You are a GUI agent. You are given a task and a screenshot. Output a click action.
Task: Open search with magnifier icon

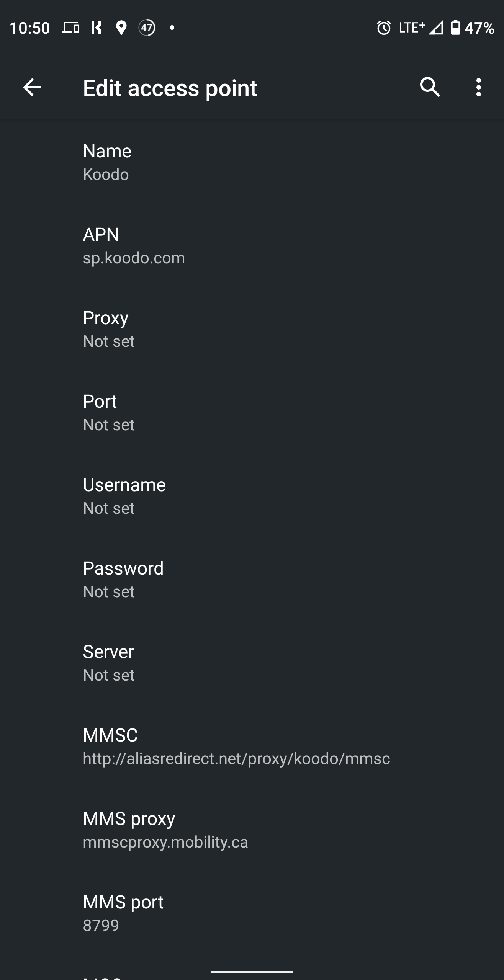[430, 87]
